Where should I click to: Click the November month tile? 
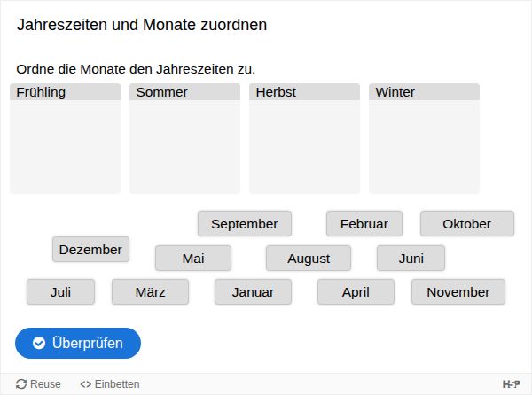[x=458, y=292]
